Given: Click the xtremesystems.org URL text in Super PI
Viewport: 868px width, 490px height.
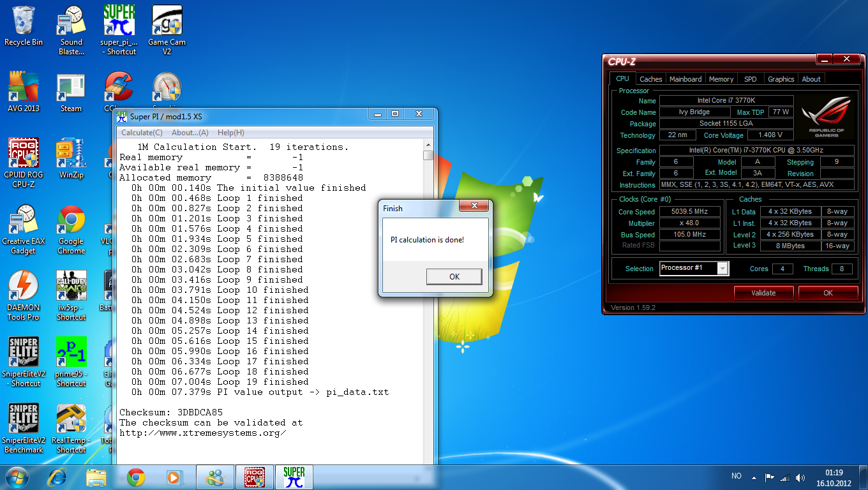Looking at the screenshot, I should (x=203, y=433).
